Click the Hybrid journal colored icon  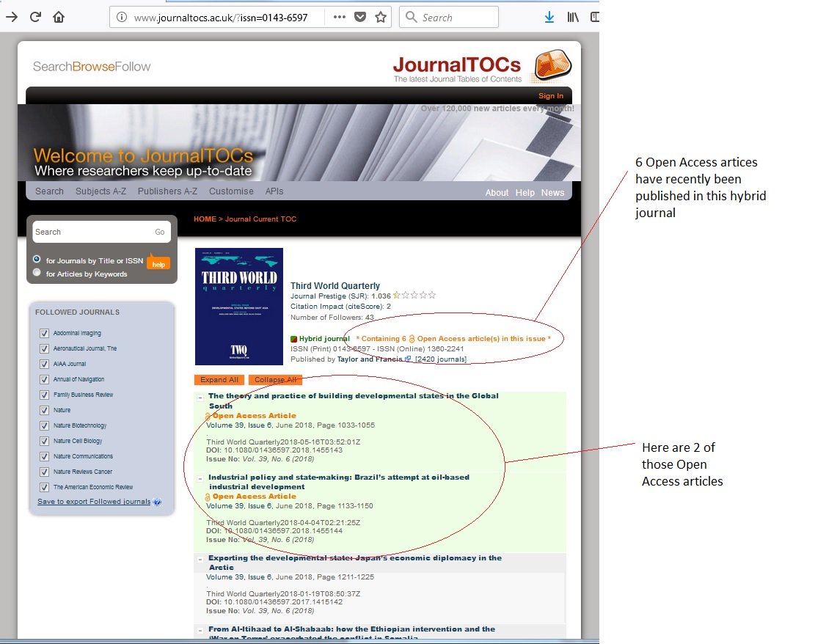[294, 339]
